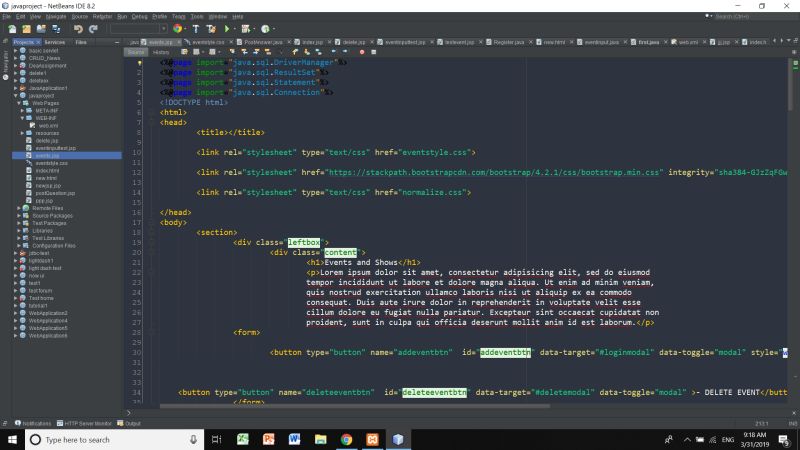Toggle Rectangular Selection editor button
This screenshot has height=450, width=800.
(281, 52)
